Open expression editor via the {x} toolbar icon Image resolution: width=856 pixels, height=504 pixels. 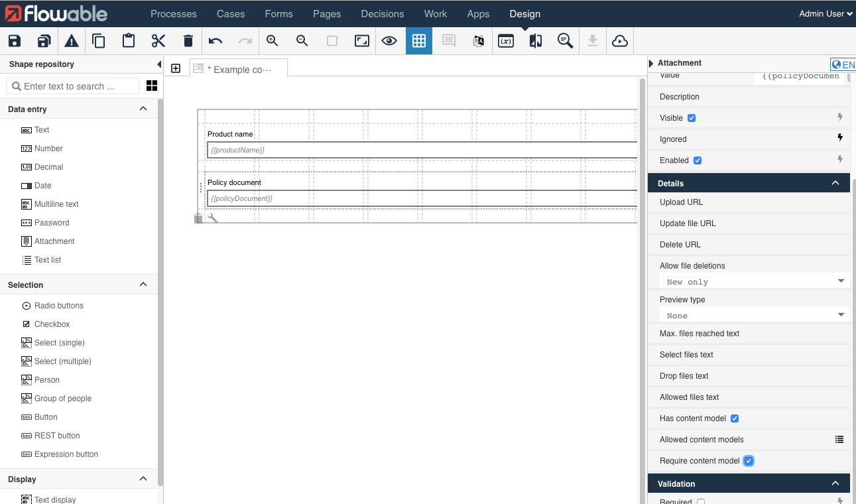point(505,40)
